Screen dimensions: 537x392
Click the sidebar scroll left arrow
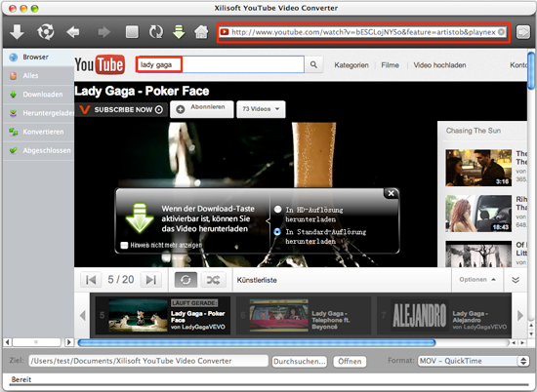8,341
